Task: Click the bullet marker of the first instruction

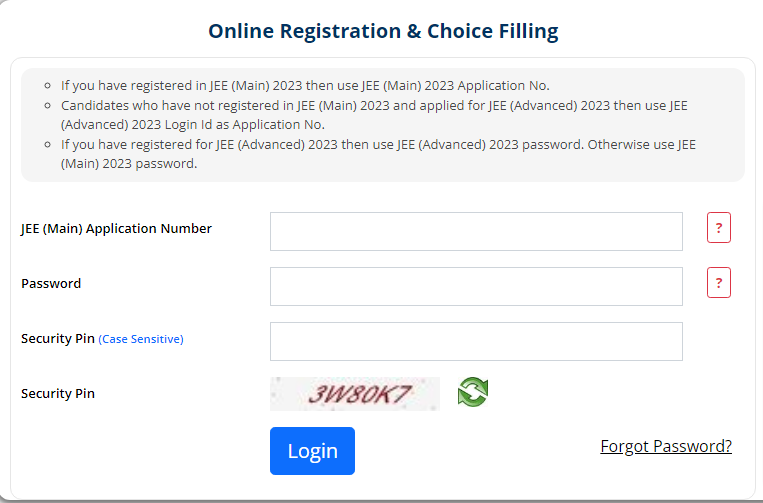Action: point(48,85)
